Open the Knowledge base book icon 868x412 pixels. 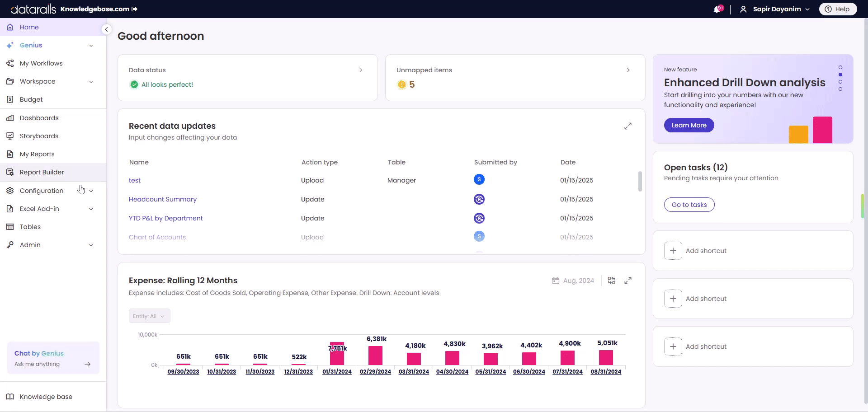pos(10,397)
